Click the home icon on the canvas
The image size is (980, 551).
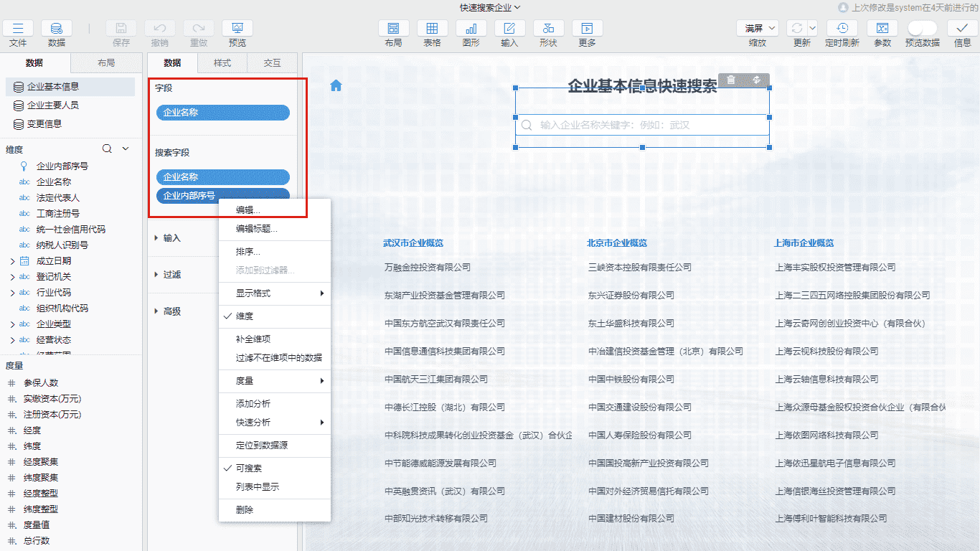(x=336, y=86)
